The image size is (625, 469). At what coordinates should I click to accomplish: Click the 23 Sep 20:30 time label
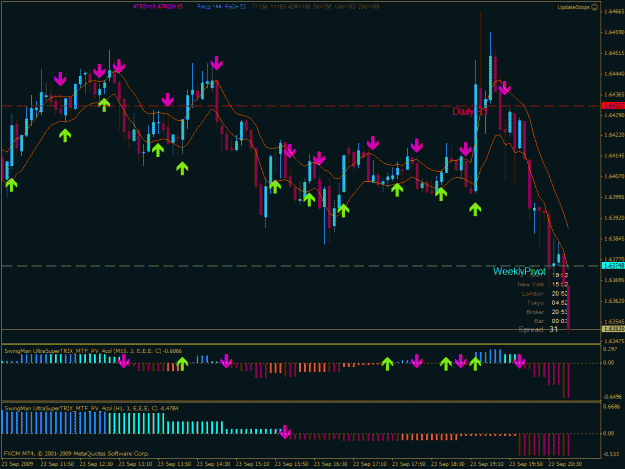[565, 464]
